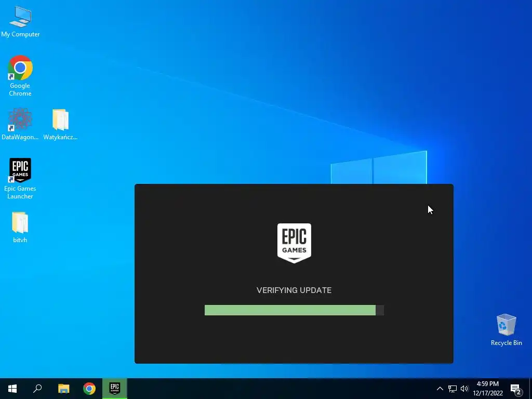Image resolution: width=532 pixels, height=399 pixels.
Task: Open the clock showing 4:59 PM
Action: [x=487, y=389]
